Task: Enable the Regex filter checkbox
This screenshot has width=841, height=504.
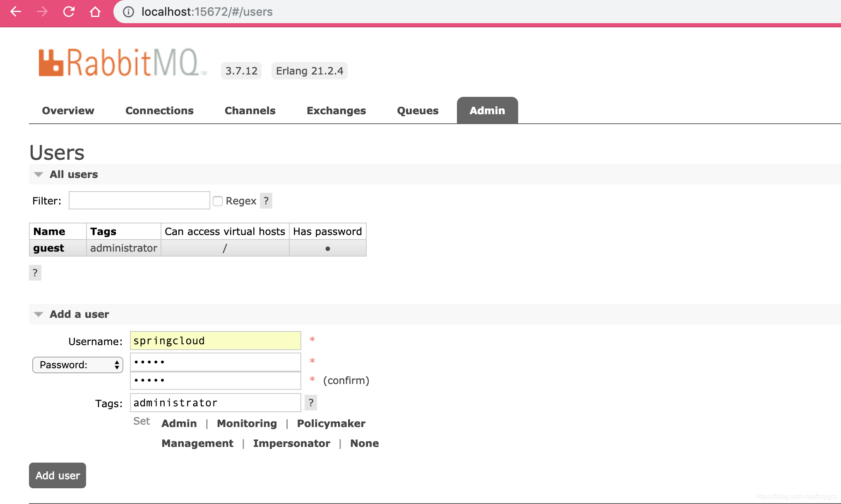Action: coord(218,201)
